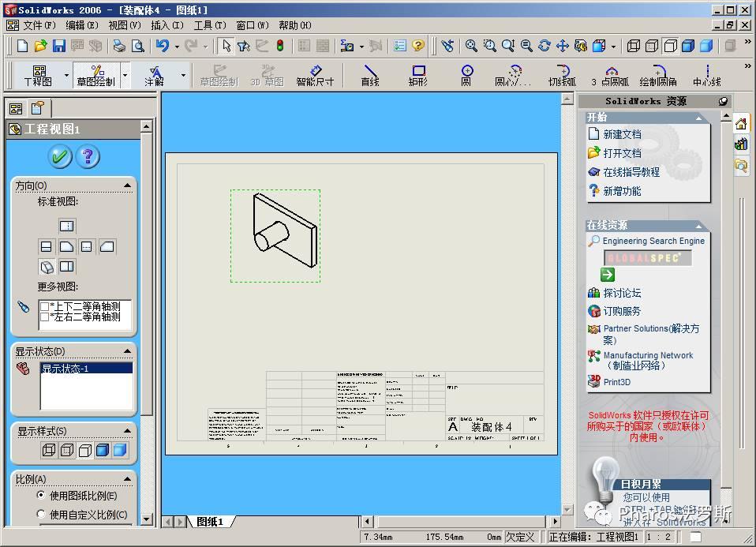Collapse the 显示状态 section
Image resolution: width=756 pixels, height=547 pixels.
127,351
